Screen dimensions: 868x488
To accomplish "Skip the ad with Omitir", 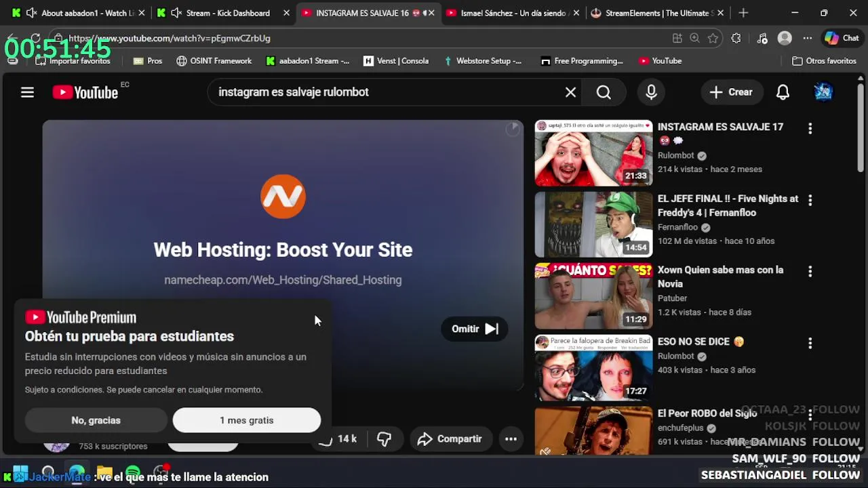I will click(x=475, y=329).
